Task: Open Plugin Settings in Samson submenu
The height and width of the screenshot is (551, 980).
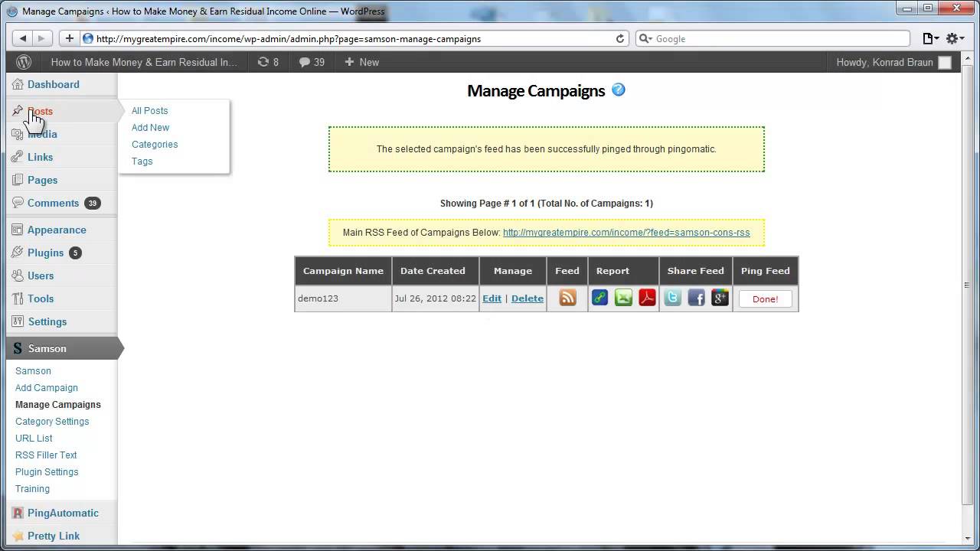Action: 47,472
